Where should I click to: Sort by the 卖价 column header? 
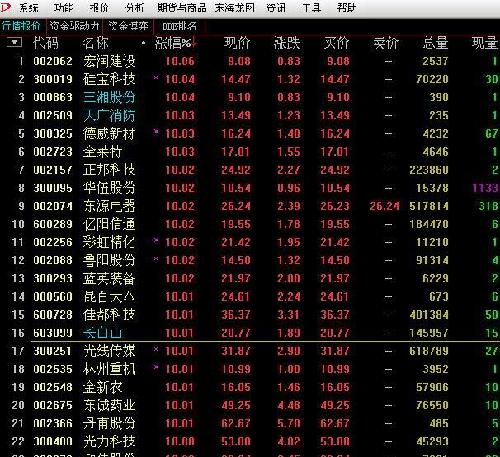click(x=386, y=43)
